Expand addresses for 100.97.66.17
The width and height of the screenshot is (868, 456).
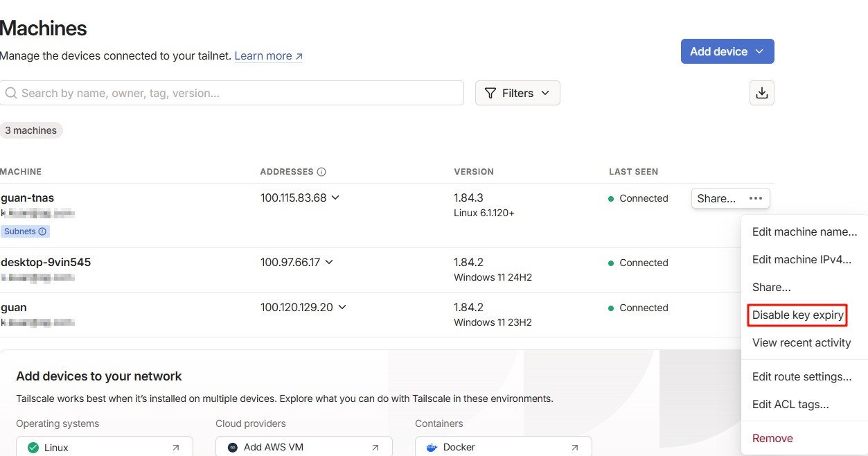pyautogui.click(x=329, y=262)
